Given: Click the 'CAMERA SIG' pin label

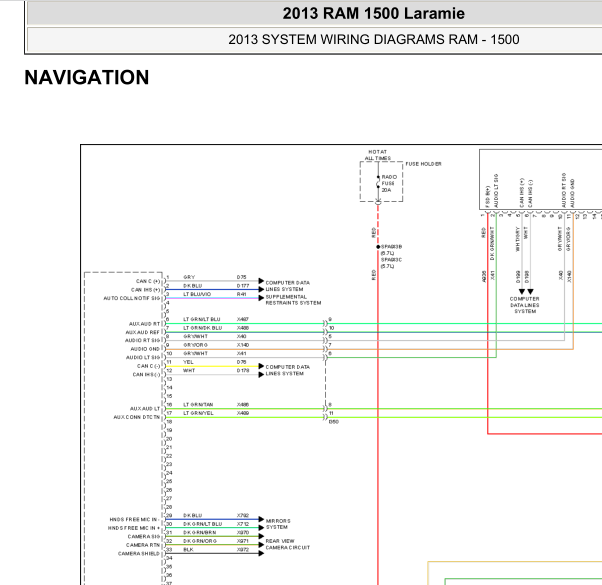Looking at the screenshot, I should tap(144, 537).
